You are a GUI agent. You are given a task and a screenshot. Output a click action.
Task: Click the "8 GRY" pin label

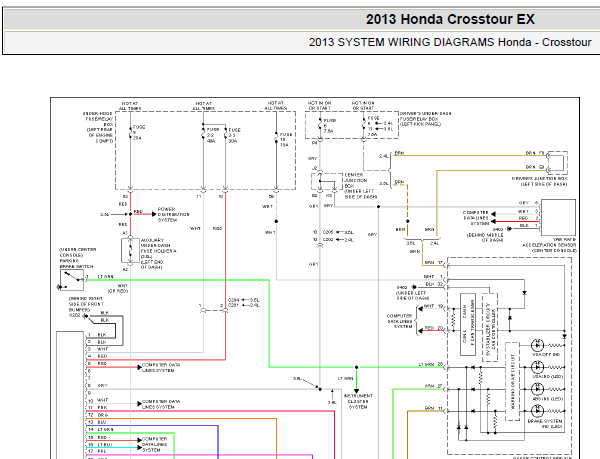point(98,386)
